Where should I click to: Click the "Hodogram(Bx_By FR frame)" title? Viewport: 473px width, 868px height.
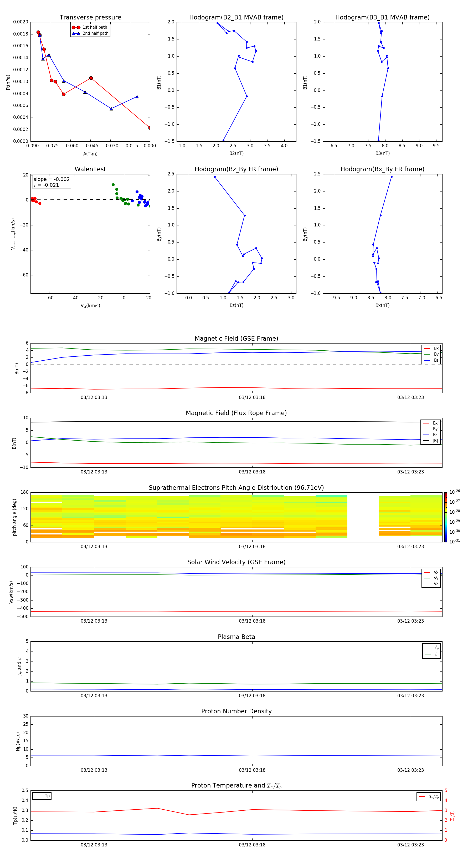pyautogui.click(x=382, y=169)
